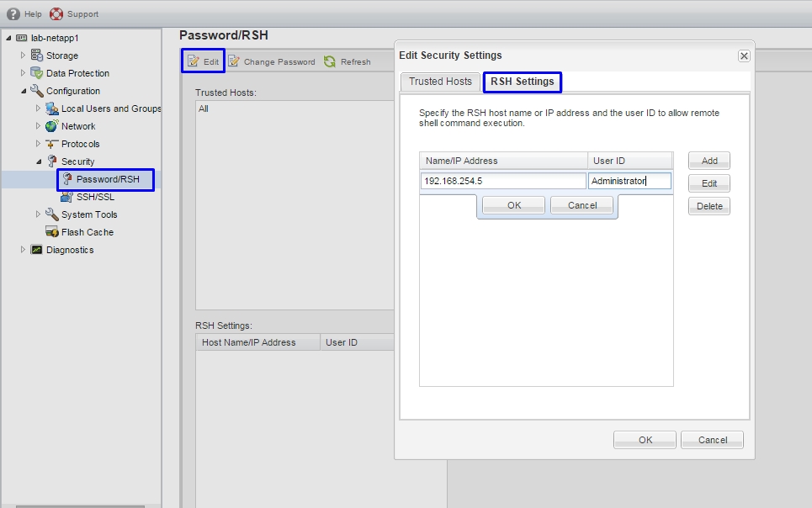Expand the System Tools node
812x508 pixels.
(38, 214)
